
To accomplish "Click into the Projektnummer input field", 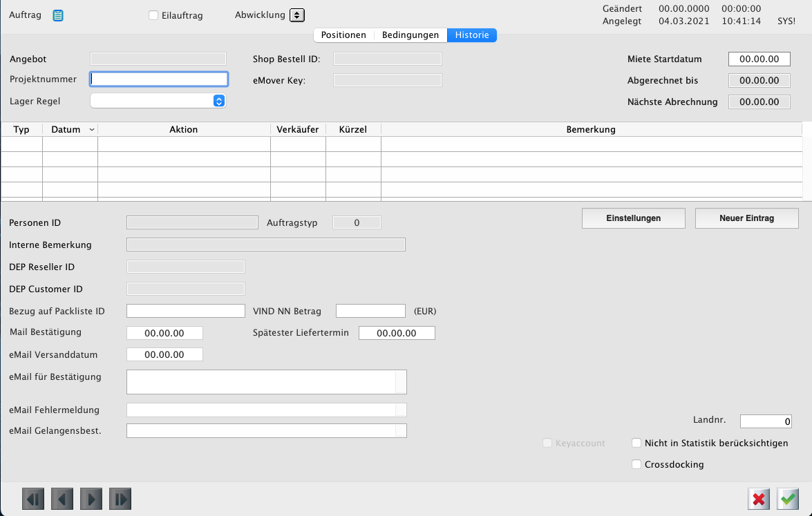I will point(159,79).
